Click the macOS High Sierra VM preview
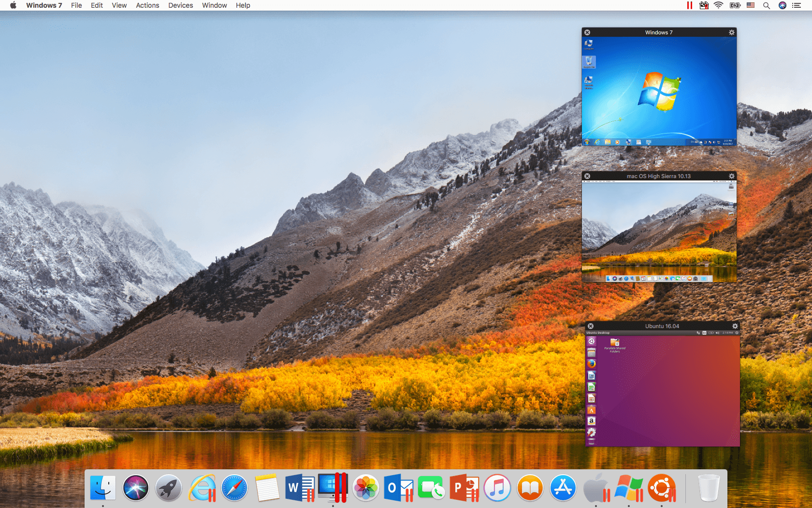 click(659, 232)
